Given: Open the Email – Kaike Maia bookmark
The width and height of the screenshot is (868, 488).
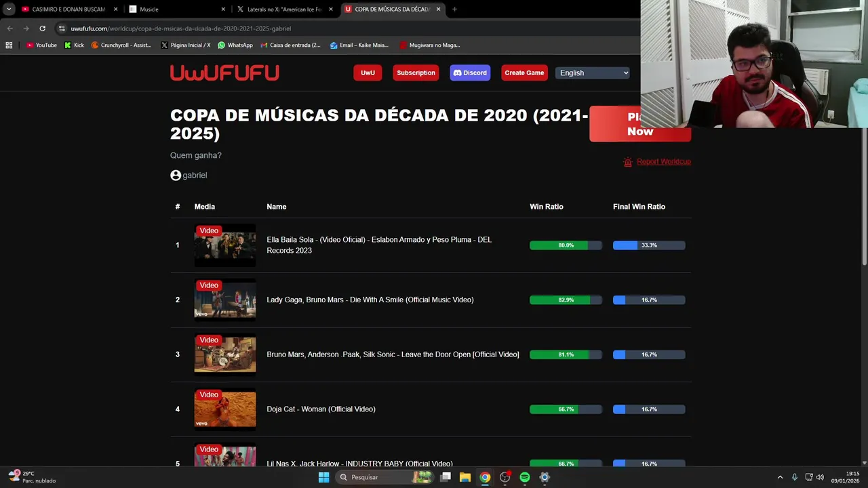Looking at the screenshot, I should 359,45.
